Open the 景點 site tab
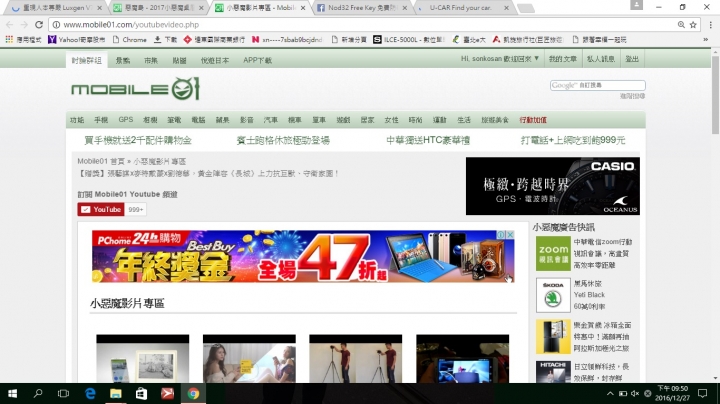This screenshot has width=720, height=404. point(123,60)
